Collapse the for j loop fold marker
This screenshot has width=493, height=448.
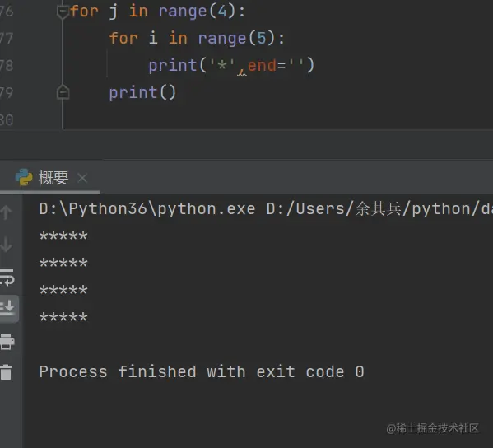63,12
